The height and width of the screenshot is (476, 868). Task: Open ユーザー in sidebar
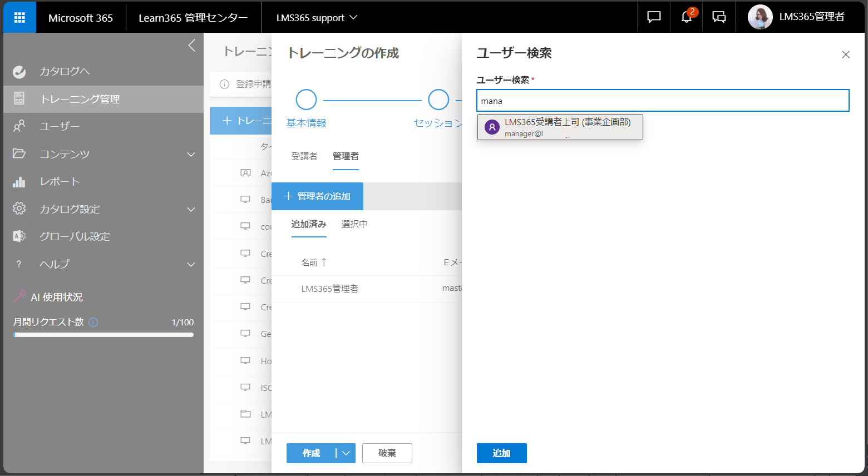click(59, 126)
